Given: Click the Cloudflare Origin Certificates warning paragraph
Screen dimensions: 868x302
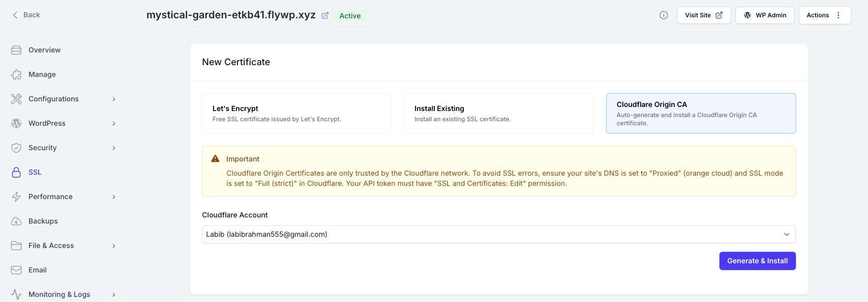Looking at the screenshot, I should 505,178.
